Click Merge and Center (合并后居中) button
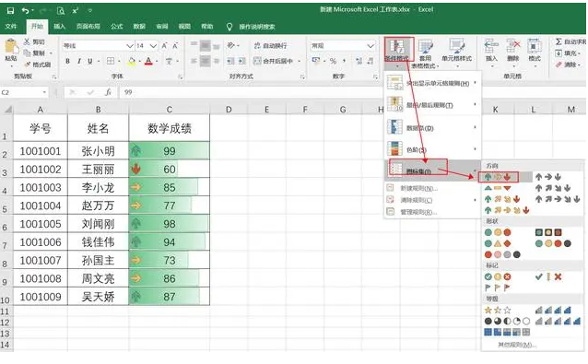 point(274,61)
